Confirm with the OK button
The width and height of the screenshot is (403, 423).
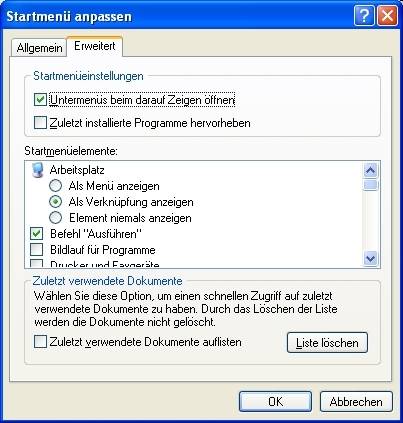tap(275, 402)
